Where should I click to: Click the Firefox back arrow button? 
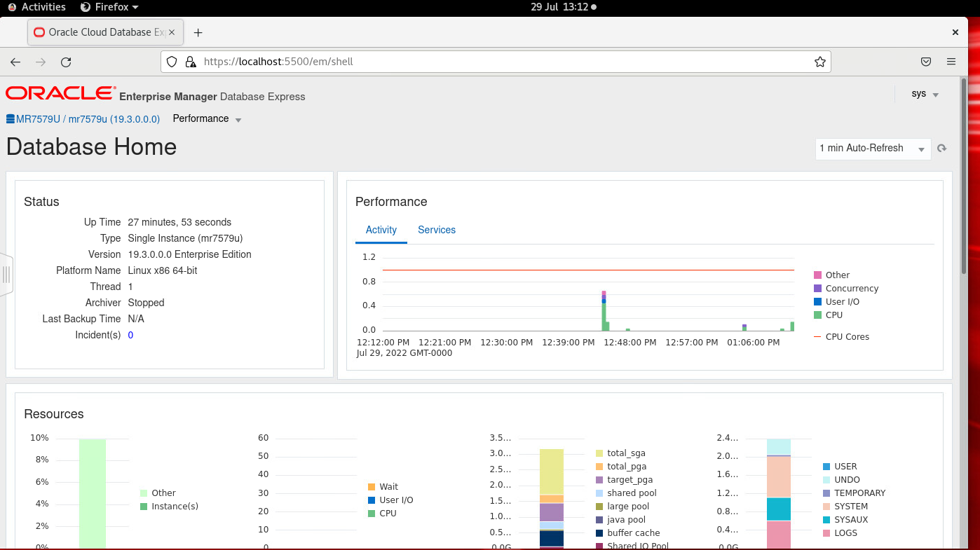(x=15, y=62)
